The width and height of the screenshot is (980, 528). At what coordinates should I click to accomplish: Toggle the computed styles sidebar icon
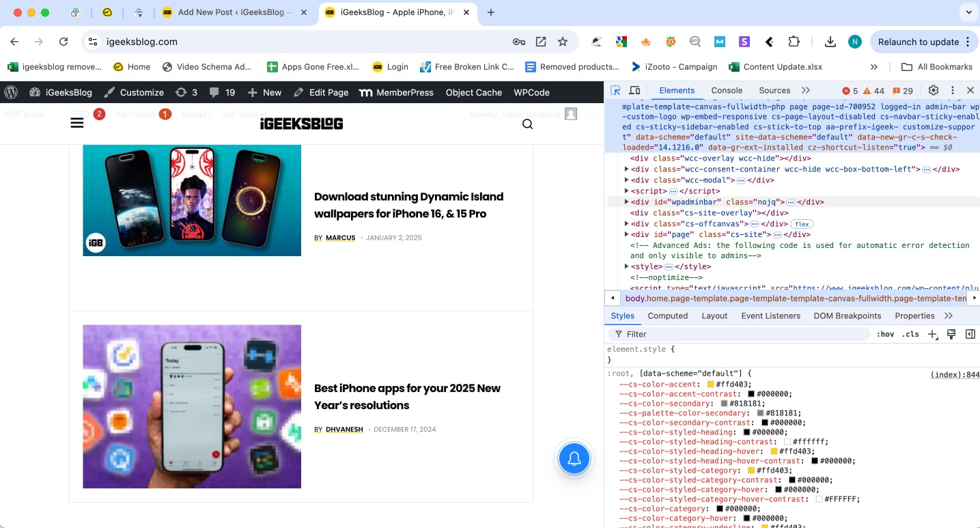(x=970, y=334)
